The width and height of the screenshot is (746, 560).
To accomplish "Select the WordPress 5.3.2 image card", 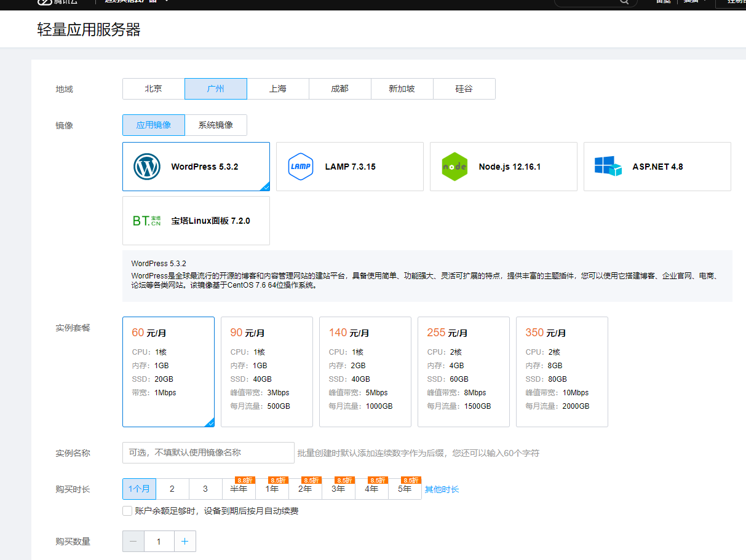I will tap(196, 167).
